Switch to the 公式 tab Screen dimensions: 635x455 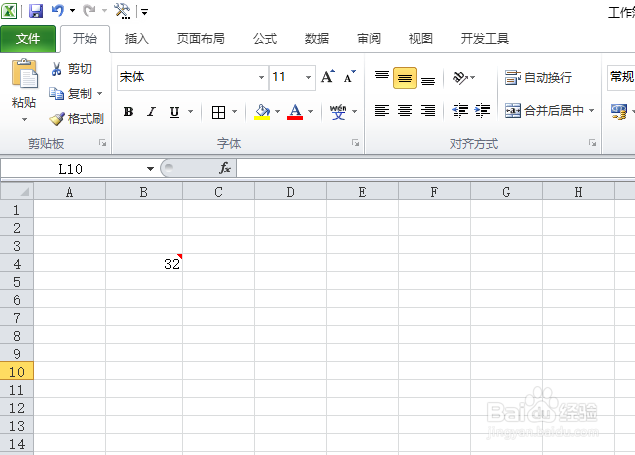(265, 39)
